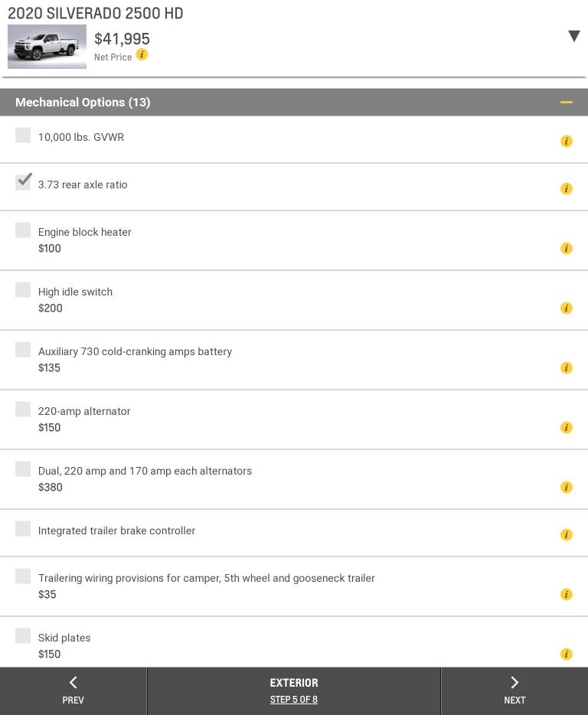
Task: Expand the vehicle summary dropdown arrow
Action: click(573, 36)
